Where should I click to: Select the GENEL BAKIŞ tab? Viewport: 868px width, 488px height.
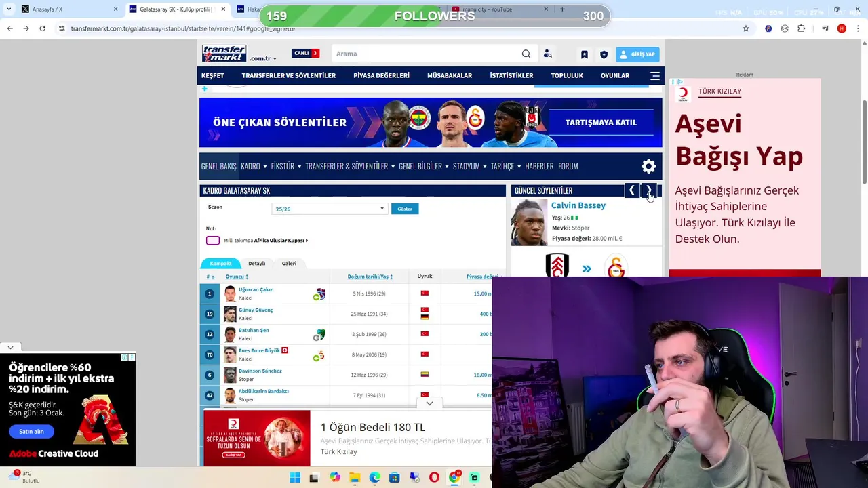click(x=218, y=166)
